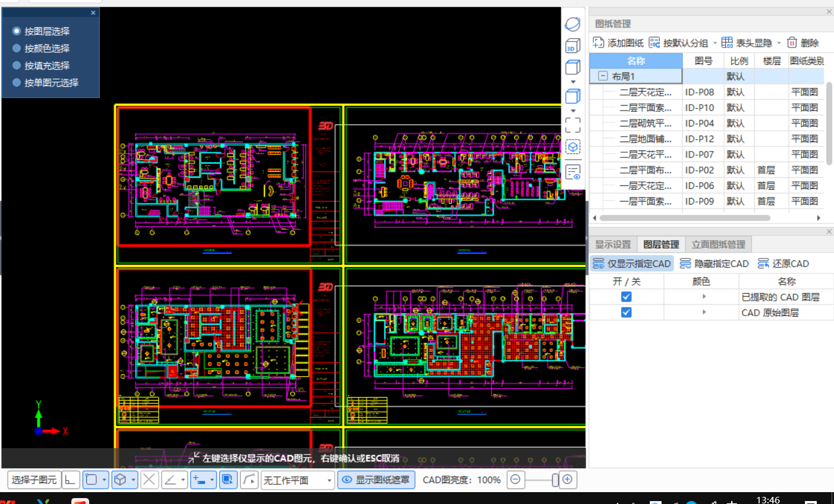Click the 添加图纸 add drawing icon
Viewport: 834px width, 504px height.
pos(599,42)
